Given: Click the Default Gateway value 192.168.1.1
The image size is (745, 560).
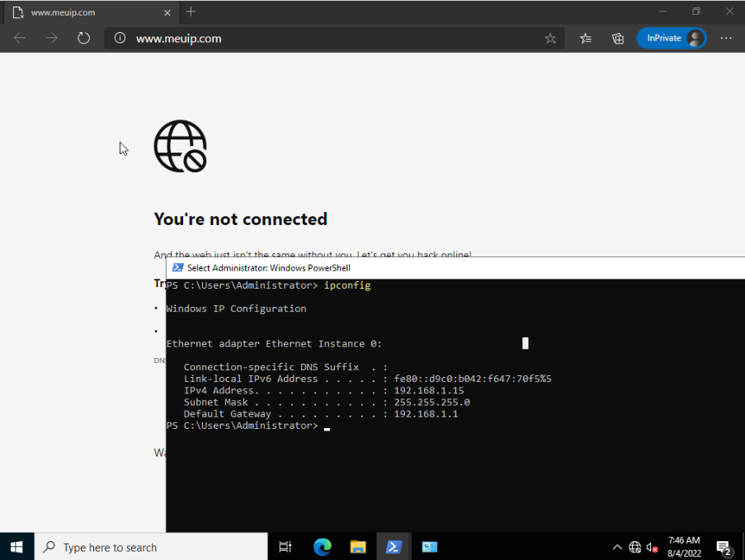Looking at the screenshot, I should coord(426,414).
